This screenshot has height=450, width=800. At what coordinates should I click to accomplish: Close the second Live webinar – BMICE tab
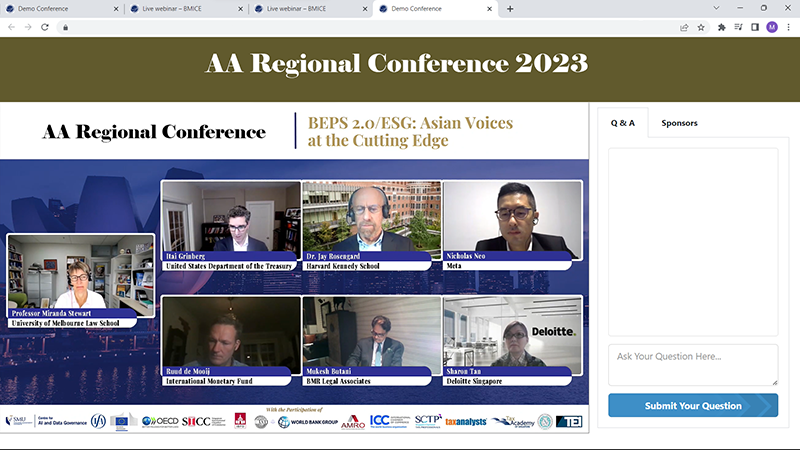pos(365,9)
